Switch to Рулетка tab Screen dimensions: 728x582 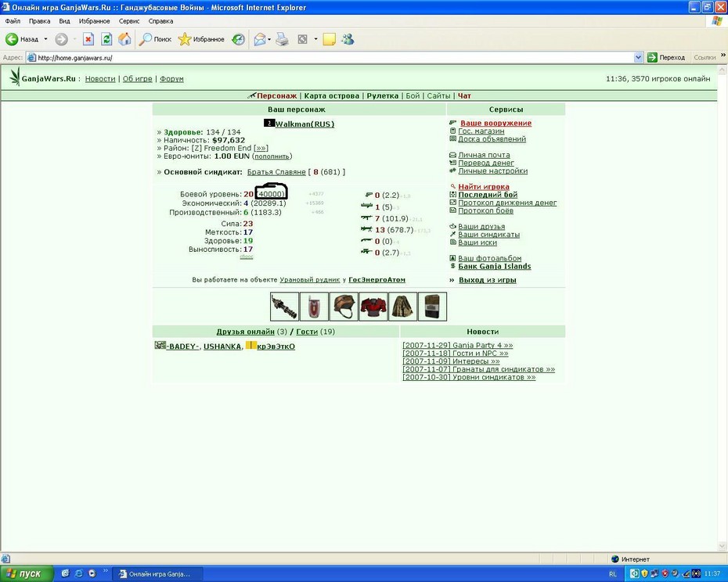coord(383,95)
